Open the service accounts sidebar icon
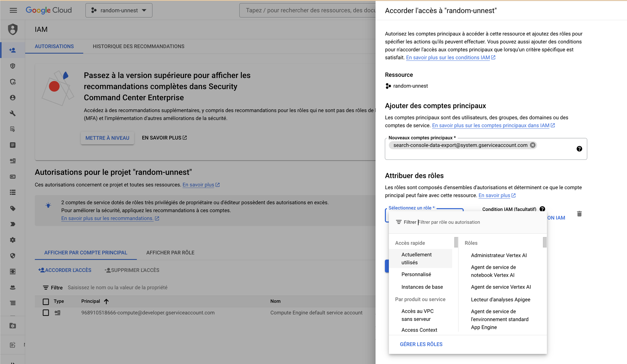 click(x=13, y=161)
